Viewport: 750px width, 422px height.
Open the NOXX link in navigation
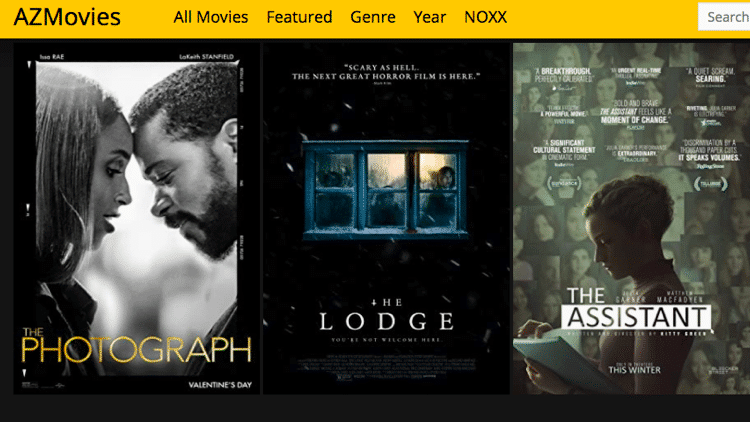pos(485,17)
